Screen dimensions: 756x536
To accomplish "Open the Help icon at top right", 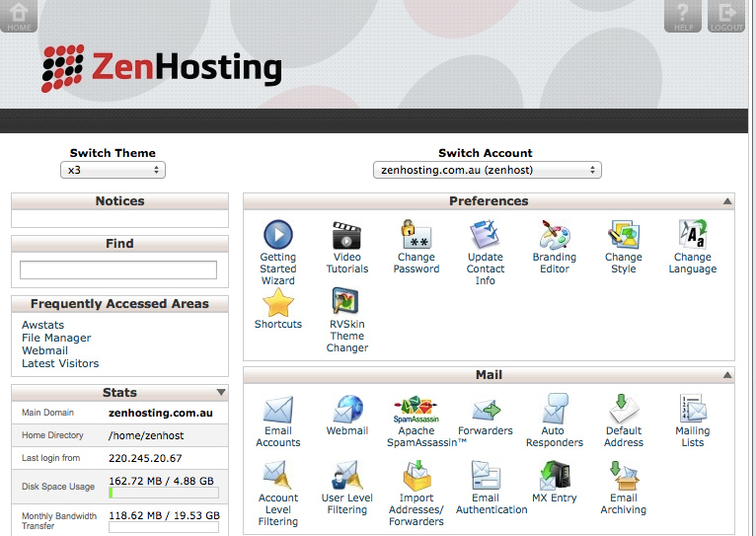I will [x=683, y=16].
